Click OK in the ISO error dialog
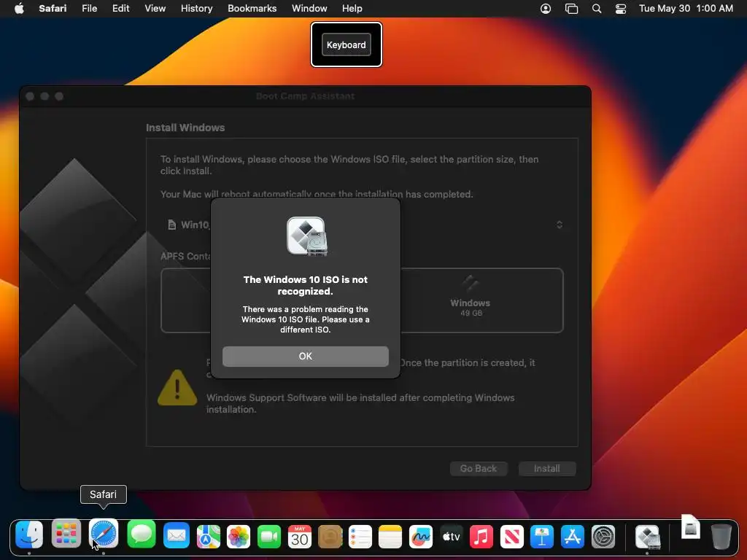This screenshot has height=560, width=747. click(x=306, y=356)
